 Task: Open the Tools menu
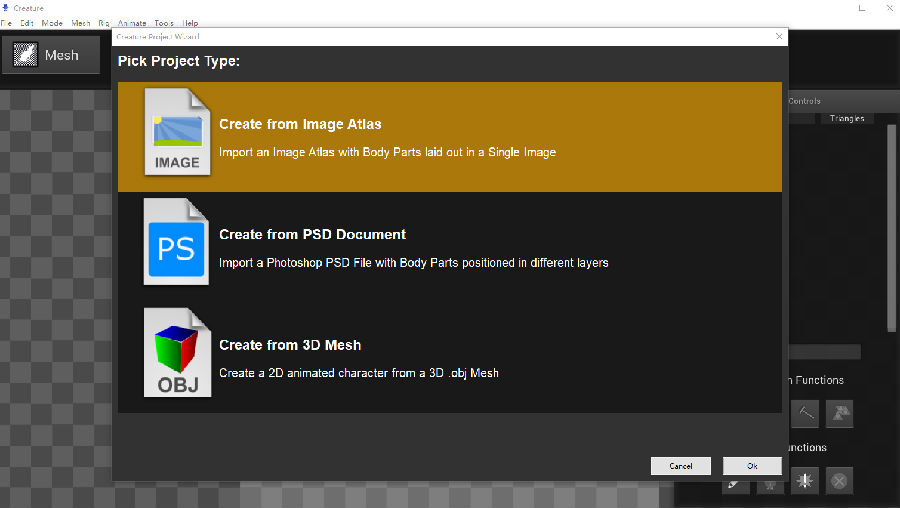pyautogui.click(x=163, y=23)
